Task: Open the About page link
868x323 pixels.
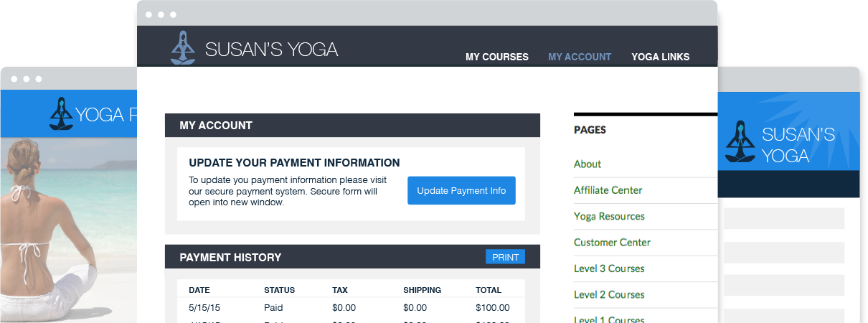Action: pyautogui.click(x=588, y=164)
